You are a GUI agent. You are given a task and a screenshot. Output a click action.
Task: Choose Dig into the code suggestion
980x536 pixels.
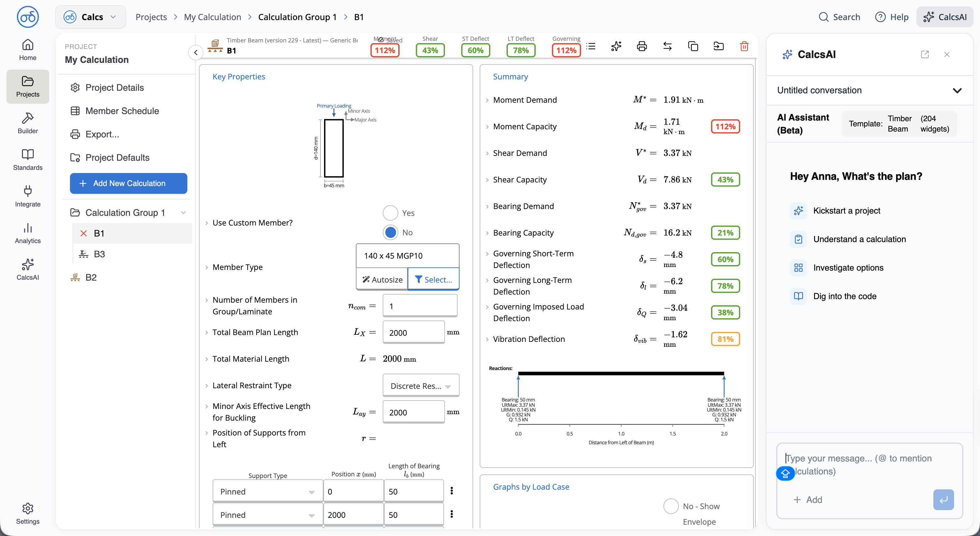[834, 296]
